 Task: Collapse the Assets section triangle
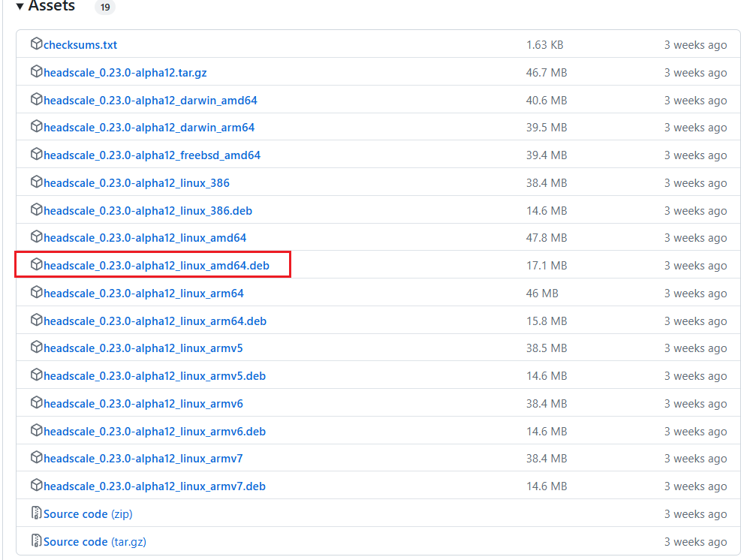[x=20, y=7]
